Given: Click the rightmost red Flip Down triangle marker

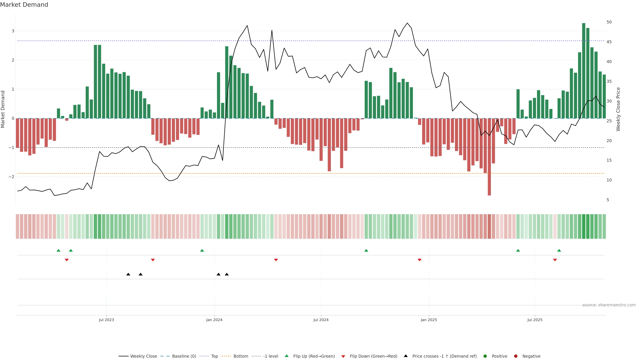Looking at the screenshot, I should (555, 260).
